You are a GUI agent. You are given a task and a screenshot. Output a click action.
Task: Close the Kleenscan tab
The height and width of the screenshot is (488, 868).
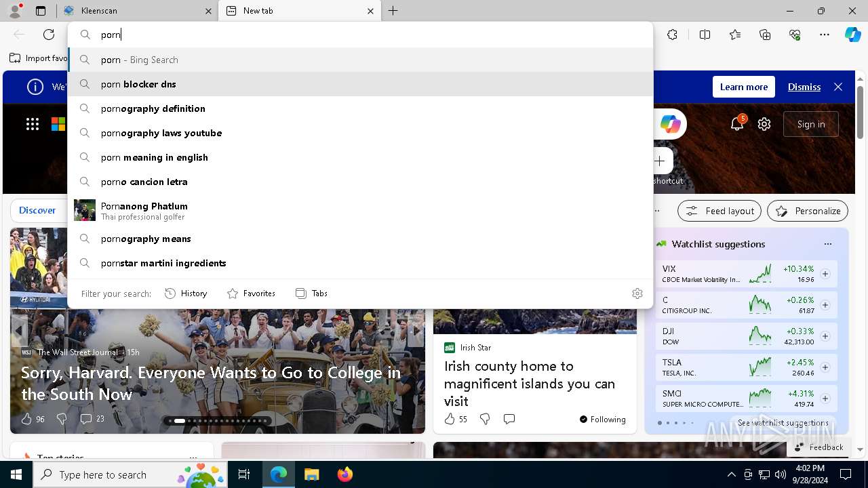(208, 11)
